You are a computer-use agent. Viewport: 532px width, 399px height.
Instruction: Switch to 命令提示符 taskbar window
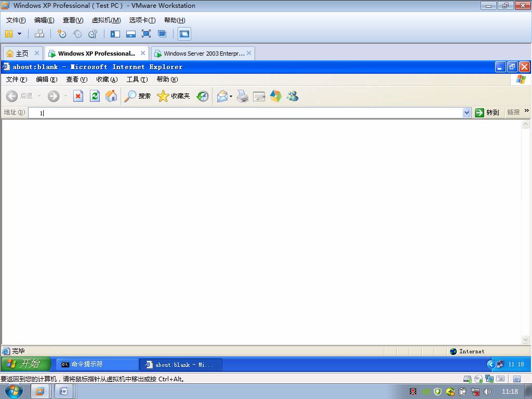pos(97,364)
